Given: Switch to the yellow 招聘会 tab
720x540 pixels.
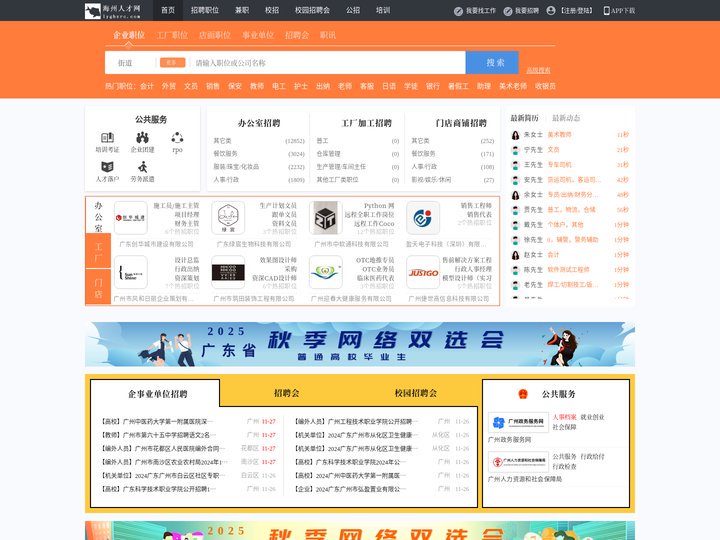Looking at the screenshot, I should pos(287,393).
